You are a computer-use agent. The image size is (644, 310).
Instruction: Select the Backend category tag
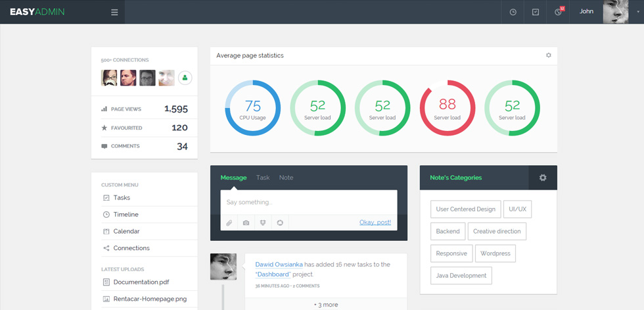click(448, 232)
